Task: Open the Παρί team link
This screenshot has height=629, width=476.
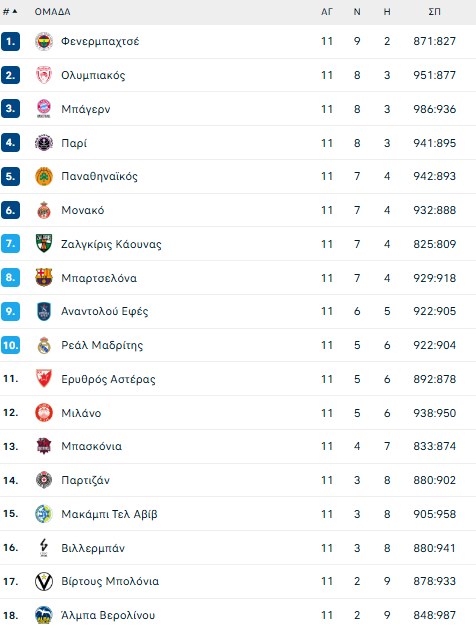Action: (x=74, y=143)
